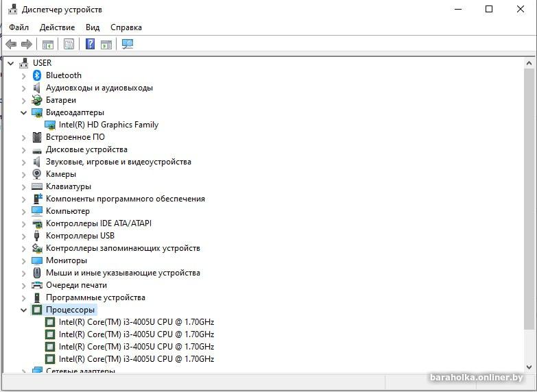
Task: Select the Контроллеры IDE ATA/ATAPI label
Action: coord(99,223)
